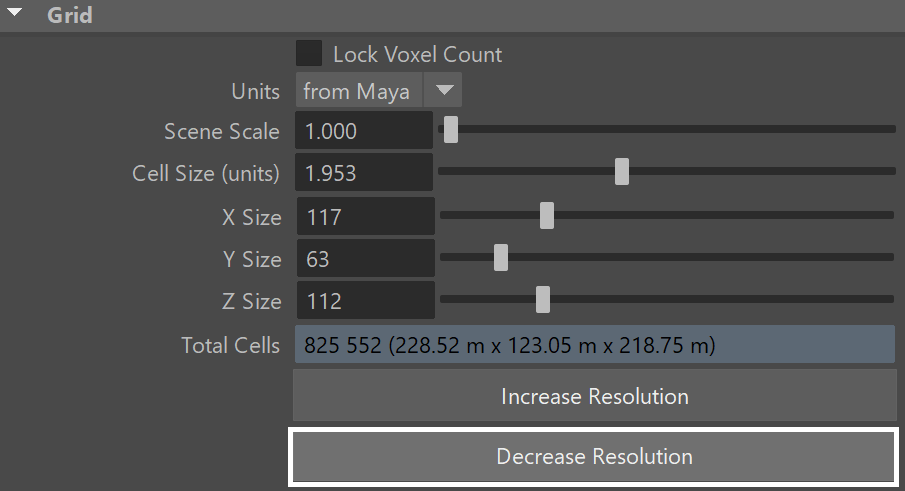Click the Lock Voxel Count label
Screen dimensions: 905x491
(x=417, y=54)
